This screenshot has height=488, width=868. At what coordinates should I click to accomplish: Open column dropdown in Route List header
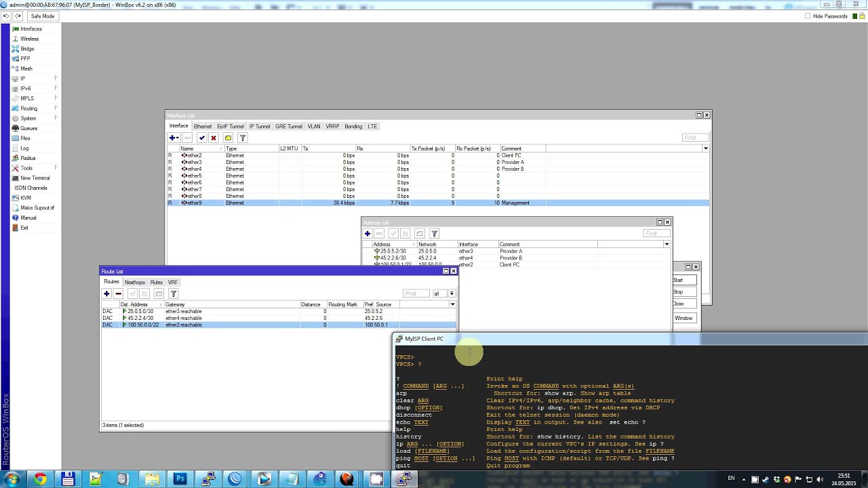[452, 304]
